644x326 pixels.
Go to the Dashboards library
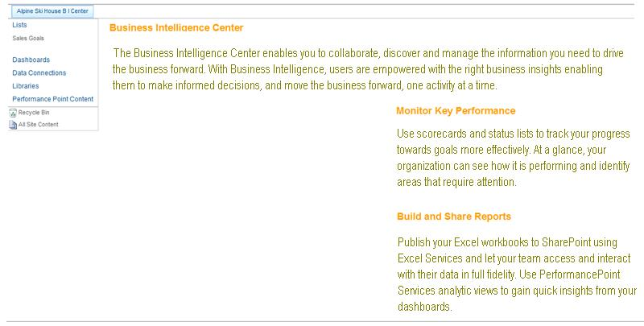pos(31,60)
